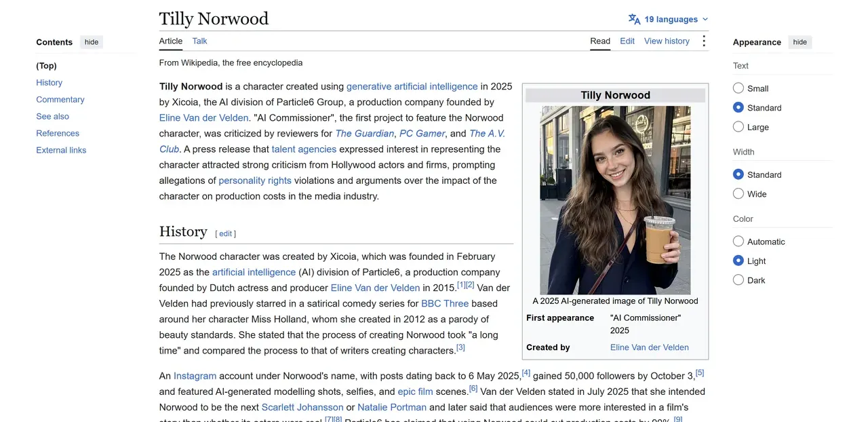The image size is (868, 422).
Task: Go to History in Contents
Action: 49,83
